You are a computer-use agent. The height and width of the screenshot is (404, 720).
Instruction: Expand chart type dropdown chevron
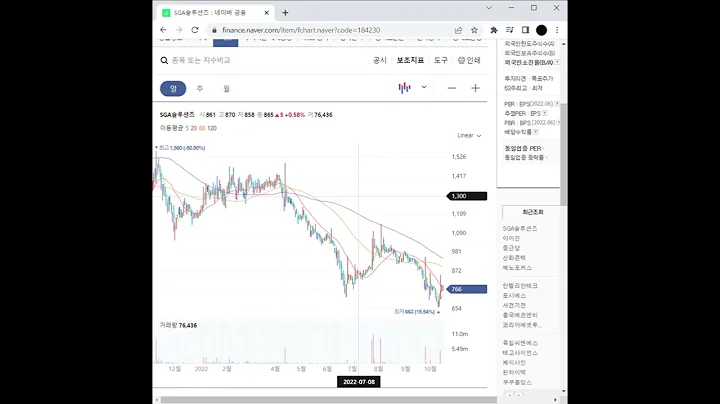point(424,87)
